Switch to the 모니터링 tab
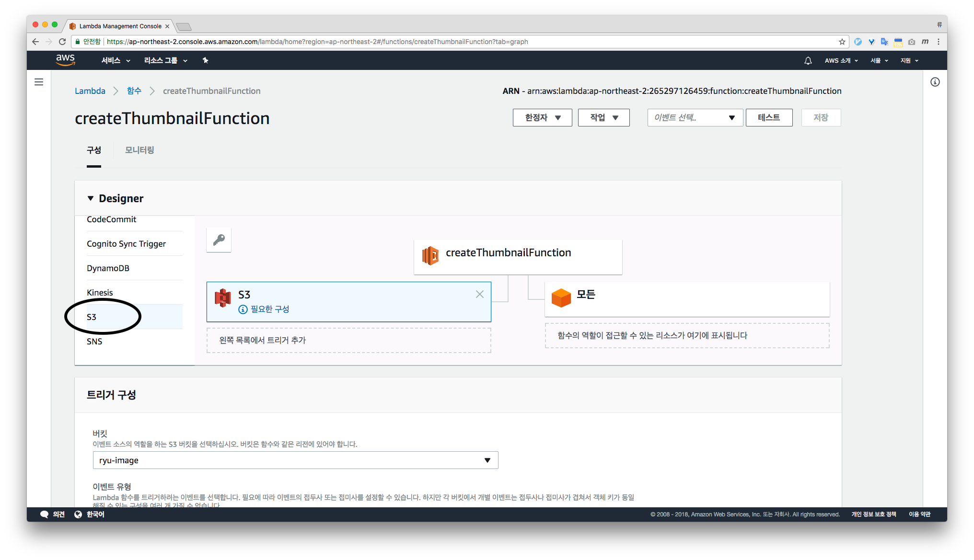 pyautogui.click(x=139, y=150)
